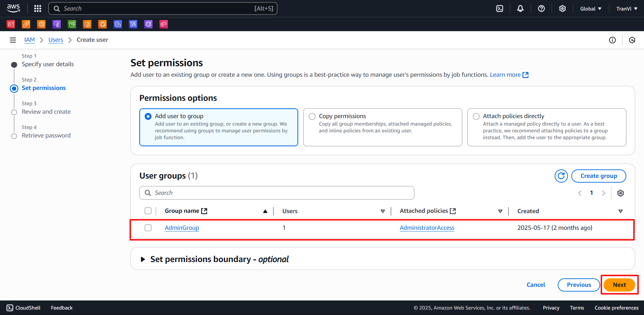Go to IAM in the breadcrumb
This screenshot has height=315, width=644.
click(x=30, y=40)
